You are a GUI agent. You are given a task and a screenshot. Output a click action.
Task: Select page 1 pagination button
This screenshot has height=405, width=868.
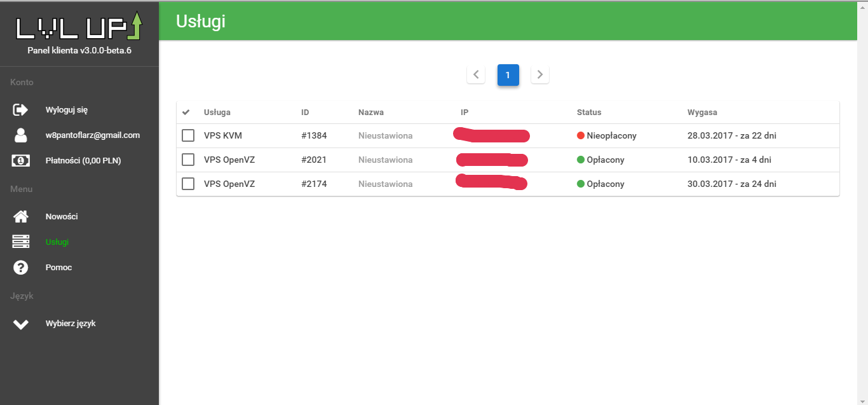coord(508,75)
